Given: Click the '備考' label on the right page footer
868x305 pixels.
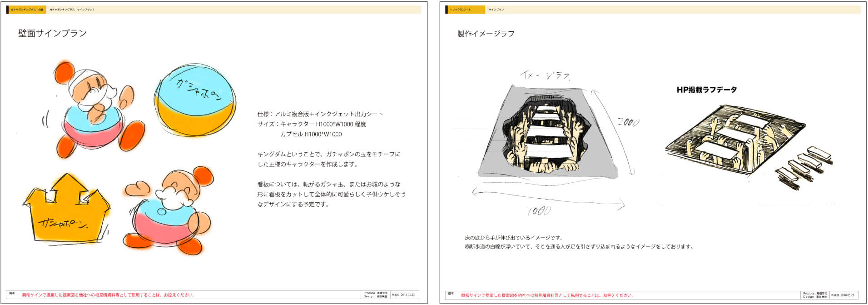Looking at the screenshot, I should click(451, 294).
